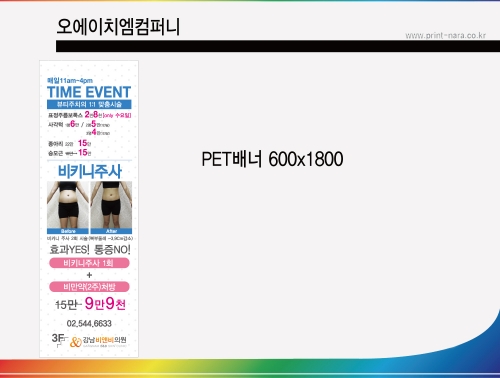Screen dimensions: 500x378
Task: Select the 02.544.6633 phone number
Action: click(x=89, y=323)
